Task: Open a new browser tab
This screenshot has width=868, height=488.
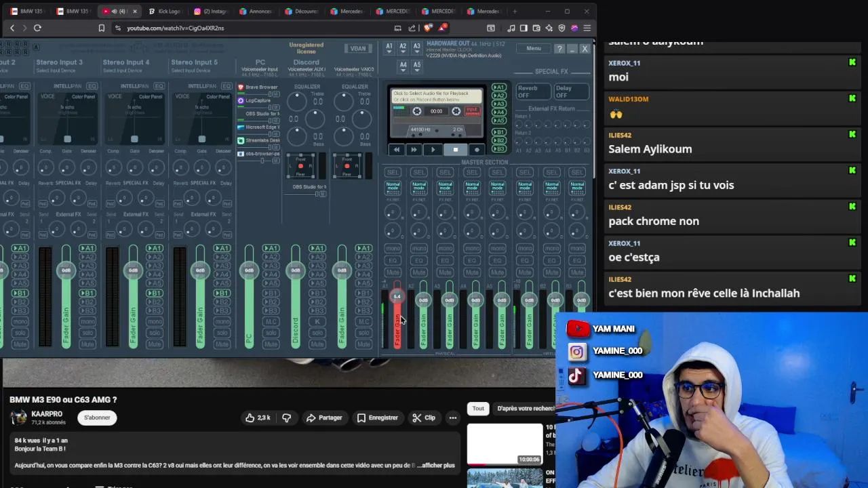Action: [x=515, y=11]
